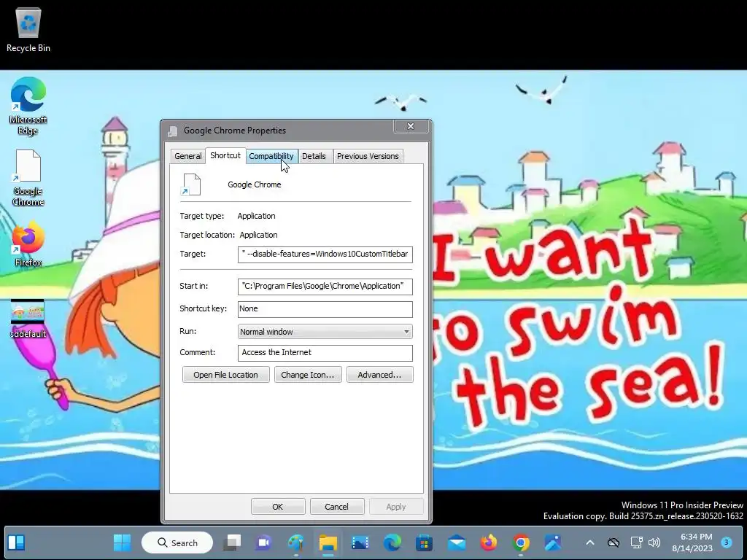Viewport: 747px width, 560px height.
Task: Select the Firefox desktop shortcut
Action: coord(28,244)
